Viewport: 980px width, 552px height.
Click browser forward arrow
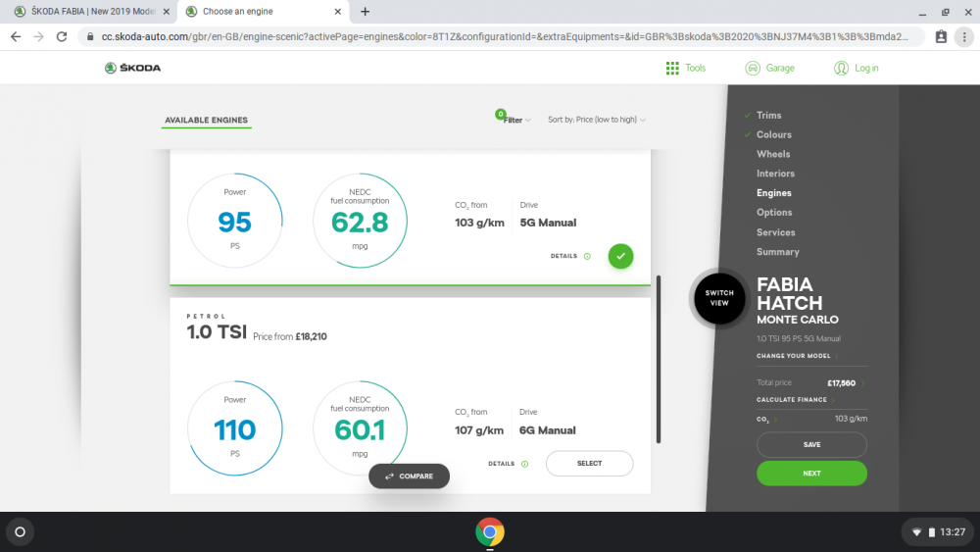point(39,37)
